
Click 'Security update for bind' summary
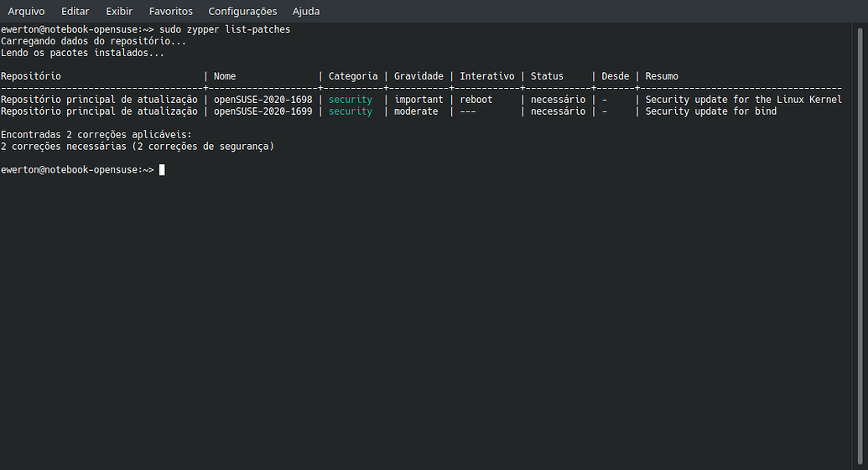711,111
